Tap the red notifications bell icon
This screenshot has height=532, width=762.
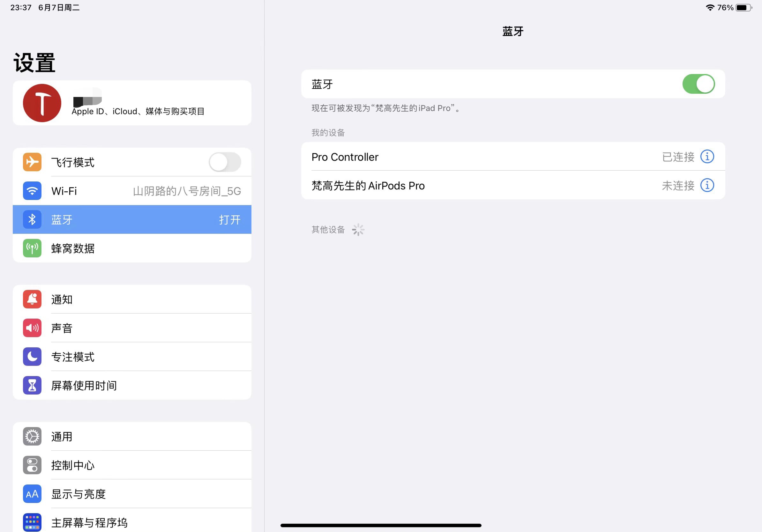coord(32,299)
